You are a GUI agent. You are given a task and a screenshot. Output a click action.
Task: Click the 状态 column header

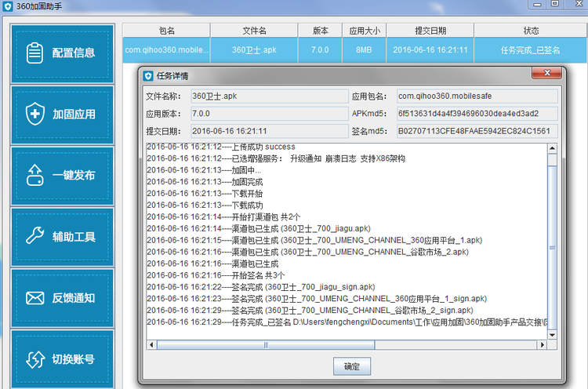[x=531, y=31]
